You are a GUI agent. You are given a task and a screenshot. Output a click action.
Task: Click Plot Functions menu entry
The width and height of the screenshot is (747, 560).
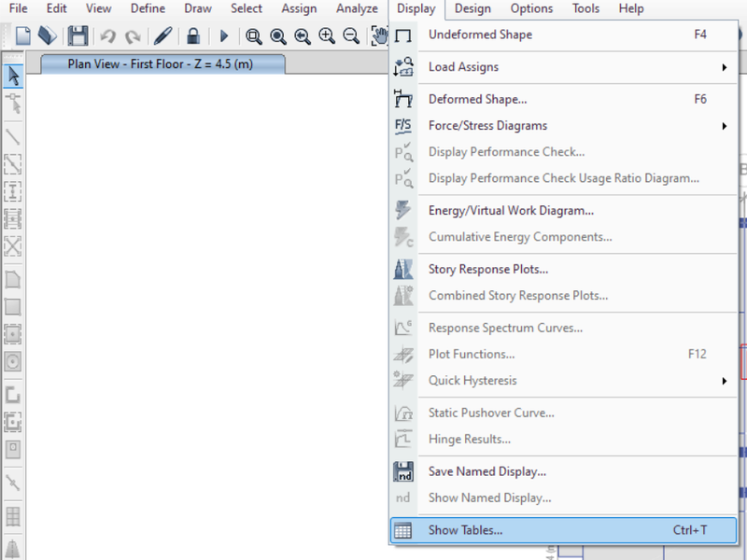click(564, 355)
